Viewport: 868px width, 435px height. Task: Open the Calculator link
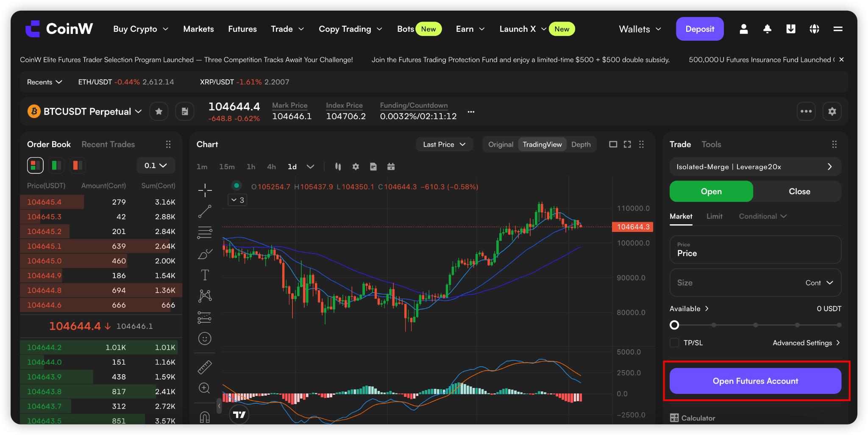(693, 418)
